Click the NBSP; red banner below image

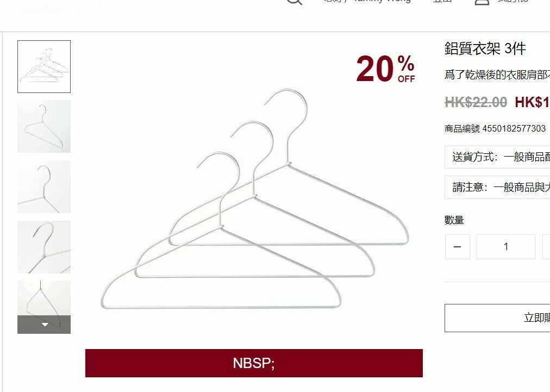tap(254, 363)
